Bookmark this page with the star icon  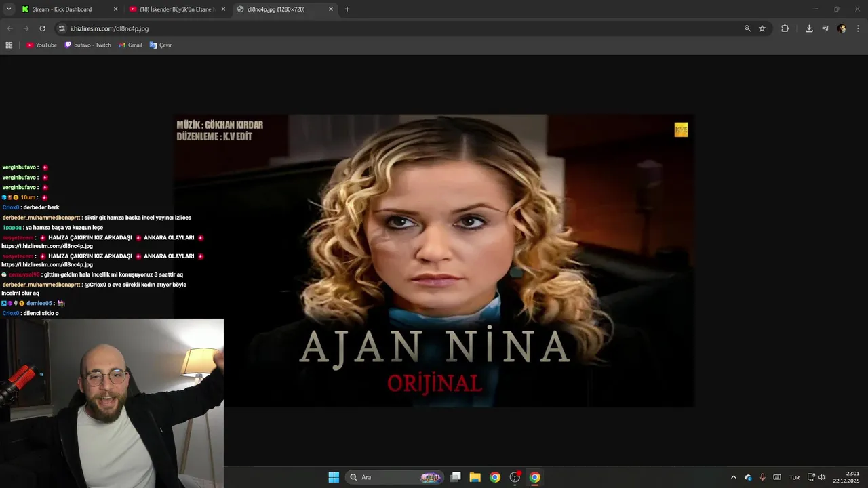762,28
